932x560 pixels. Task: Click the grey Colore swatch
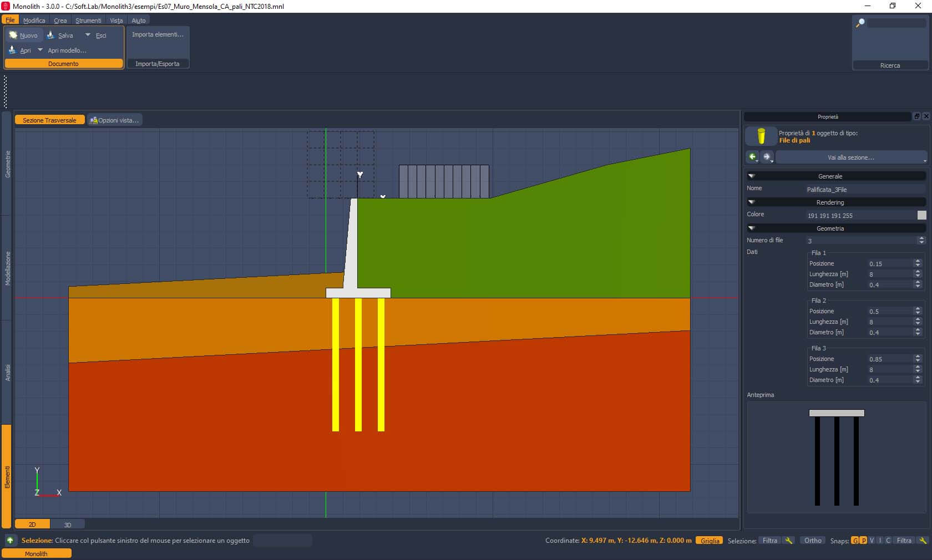(921, 215)
